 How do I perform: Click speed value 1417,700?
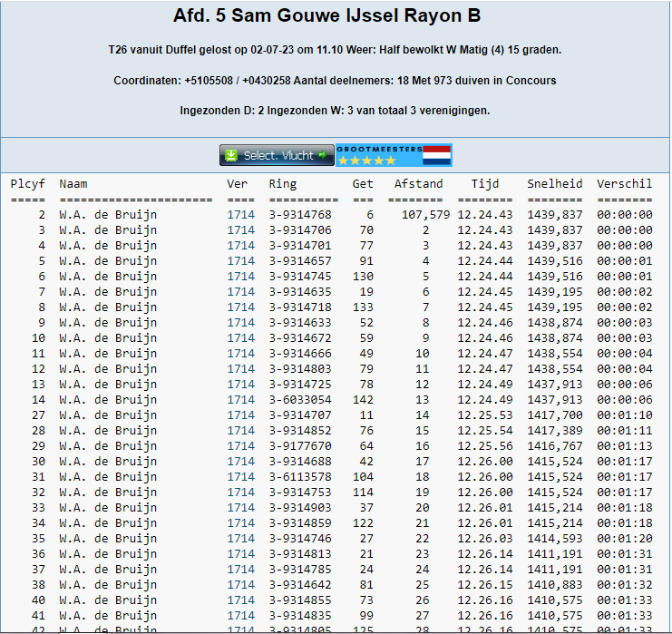click(555, 415)
